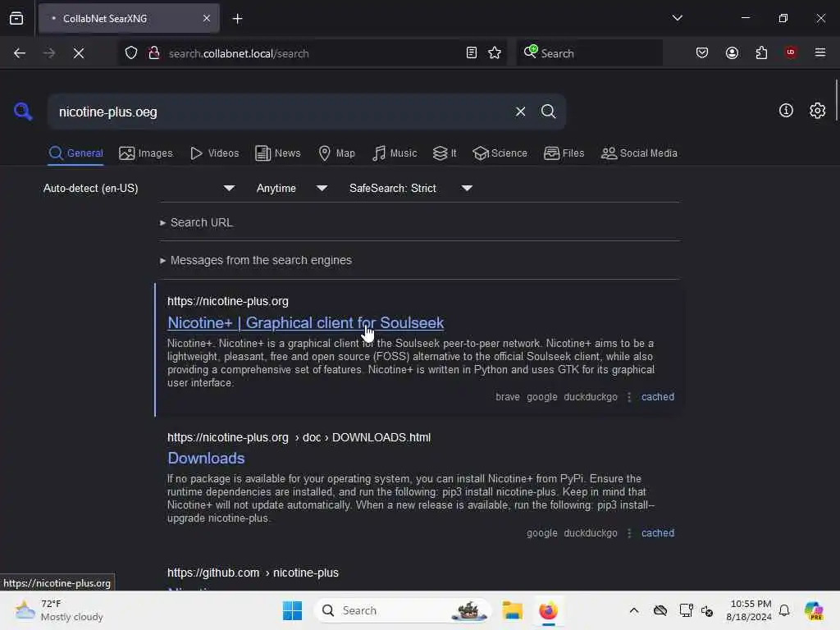
Task: Open SearXNG preferences gear
Action: click(817, 111)
